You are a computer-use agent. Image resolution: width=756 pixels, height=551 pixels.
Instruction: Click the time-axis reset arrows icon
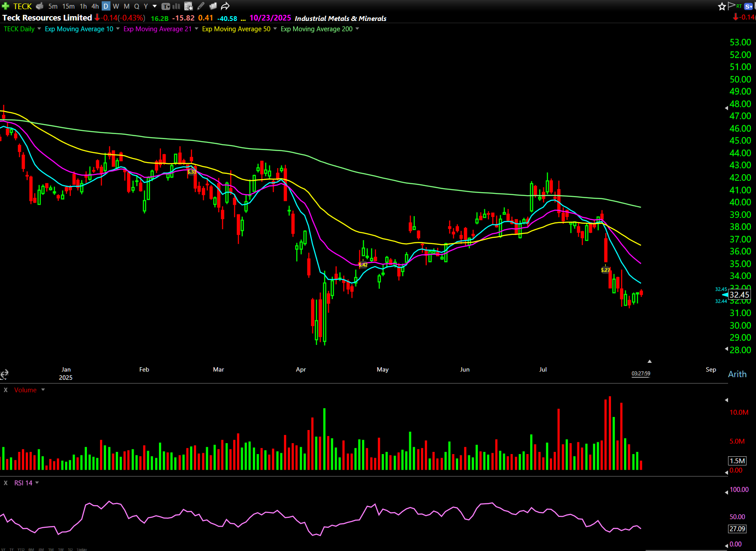(x=4, y=374)
